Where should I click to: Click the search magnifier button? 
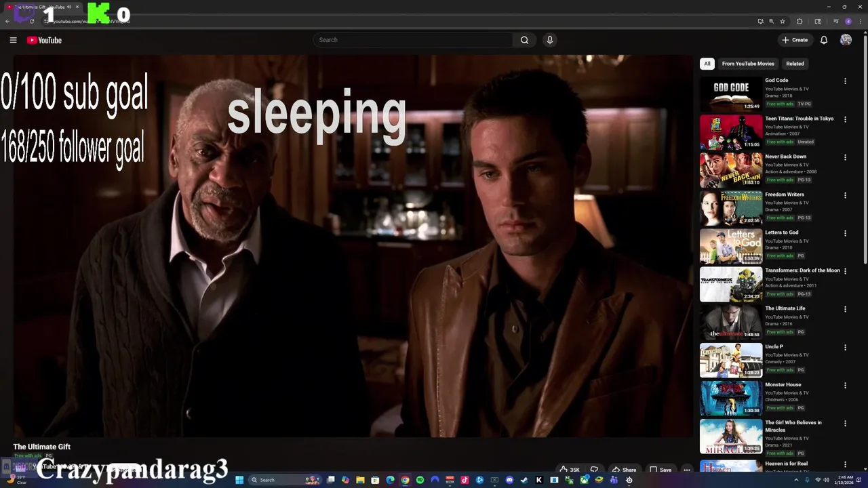coord(524,40)
